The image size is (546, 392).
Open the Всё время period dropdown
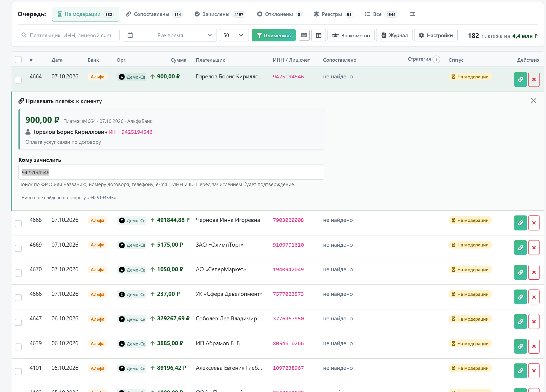(x=170, y=35)
